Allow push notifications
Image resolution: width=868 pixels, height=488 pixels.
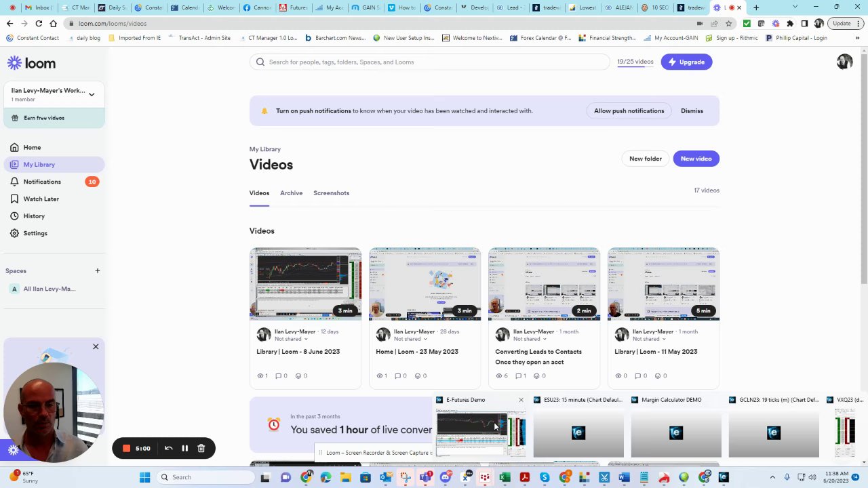point(629,110)
